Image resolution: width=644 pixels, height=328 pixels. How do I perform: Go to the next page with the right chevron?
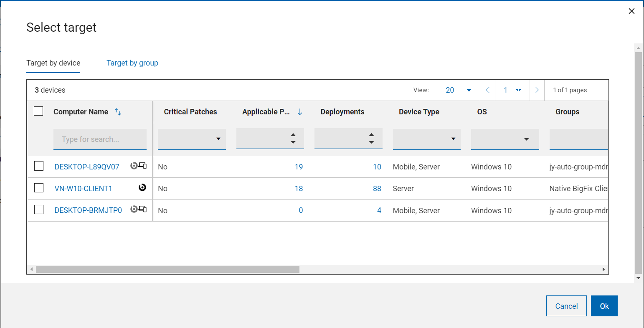(537, 90)
